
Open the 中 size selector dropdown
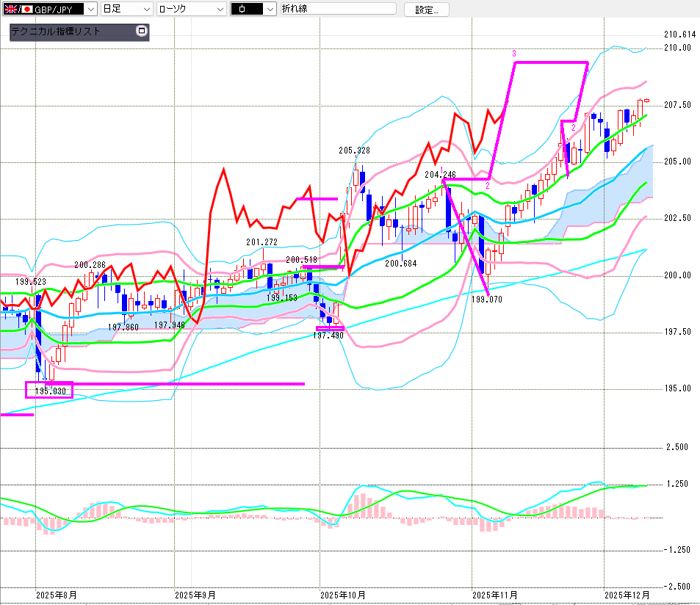[269, 9]
